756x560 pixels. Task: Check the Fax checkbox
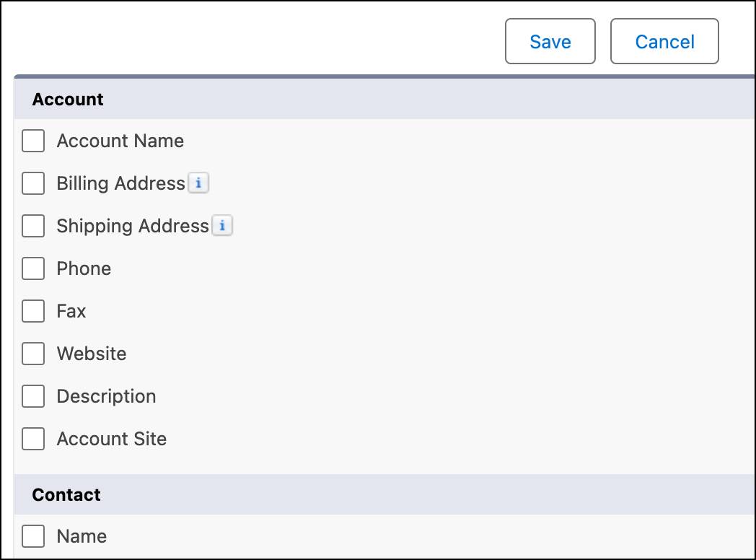32,311
